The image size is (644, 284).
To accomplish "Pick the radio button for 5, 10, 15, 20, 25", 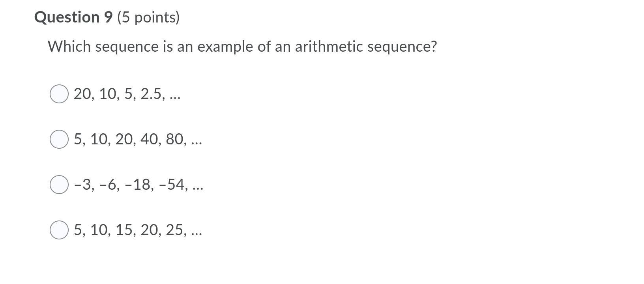I will pos(59,230).
